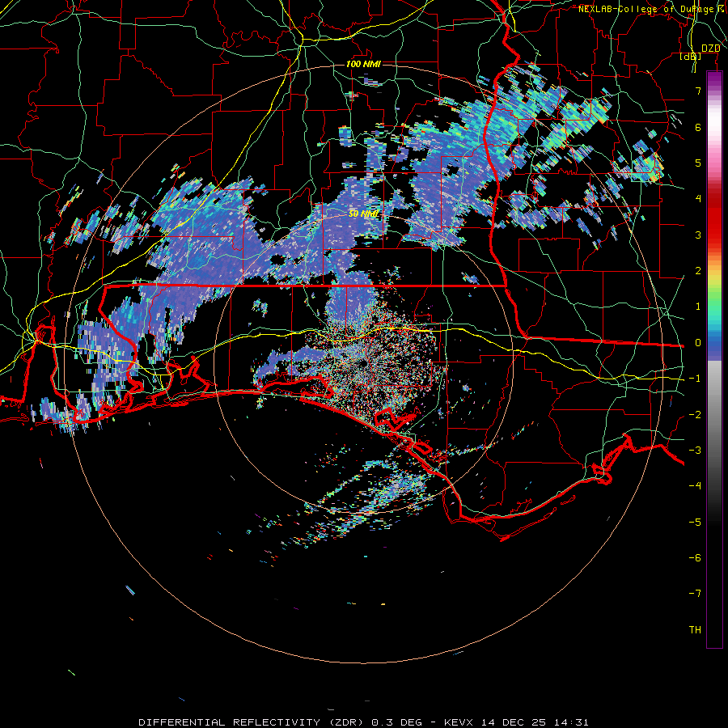Click the 5 value on color scale
Screen dimensions: 728x728
click(698, 163)
